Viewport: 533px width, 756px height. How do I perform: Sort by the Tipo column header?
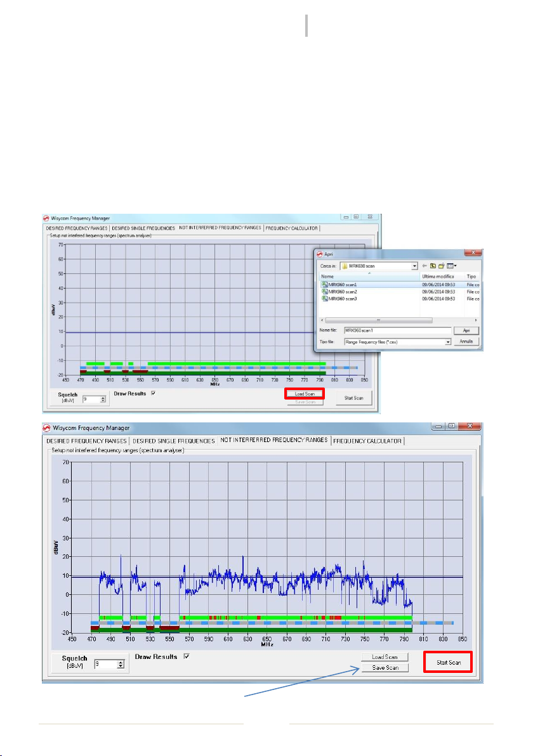tap(471, 277)
